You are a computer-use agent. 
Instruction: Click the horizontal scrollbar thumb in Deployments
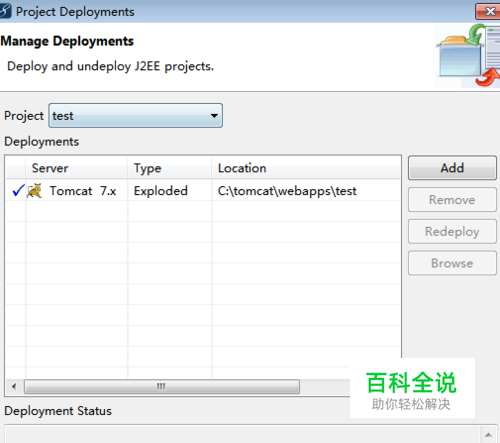pos(162,387)
